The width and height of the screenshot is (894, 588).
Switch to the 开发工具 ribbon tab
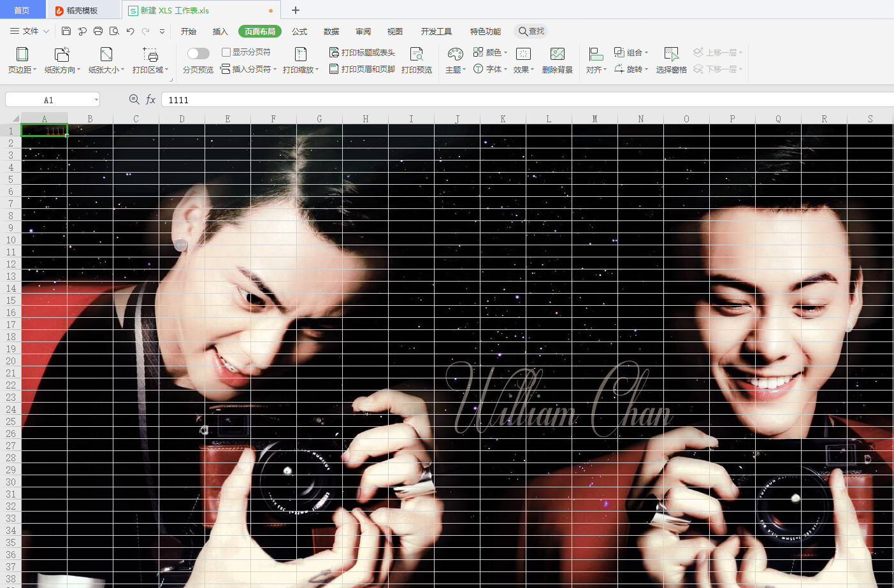pos(436,31)
